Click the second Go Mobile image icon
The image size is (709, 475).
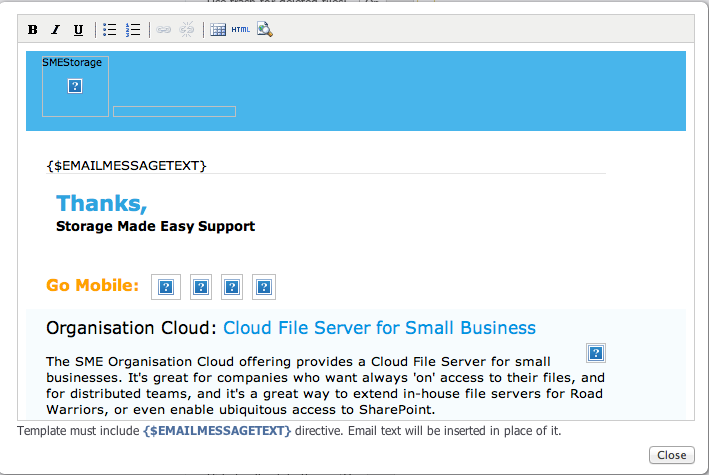click(x=200, y=287)
